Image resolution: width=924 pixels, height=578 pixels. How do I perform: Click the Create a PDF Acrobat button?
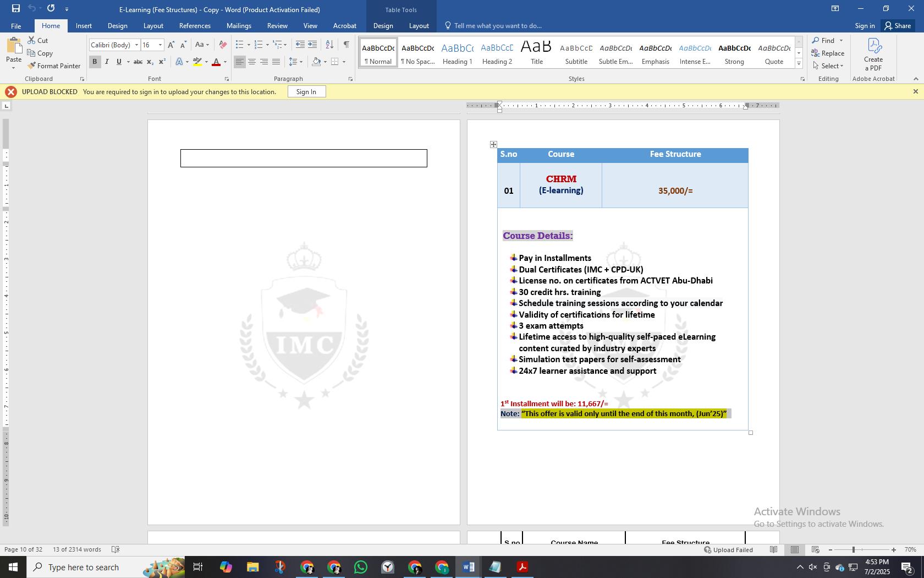pos(873,54)
